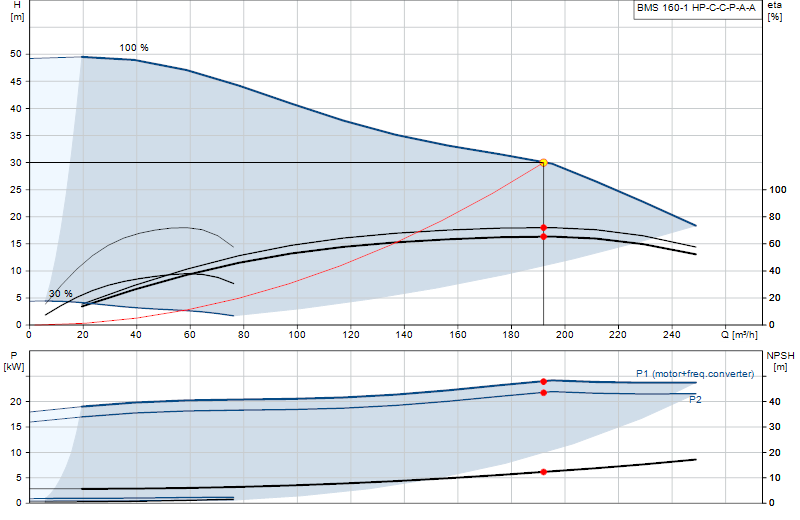Click value 160 on the Q axis
This screenshot has height=520, width=800.
[458, 335]
